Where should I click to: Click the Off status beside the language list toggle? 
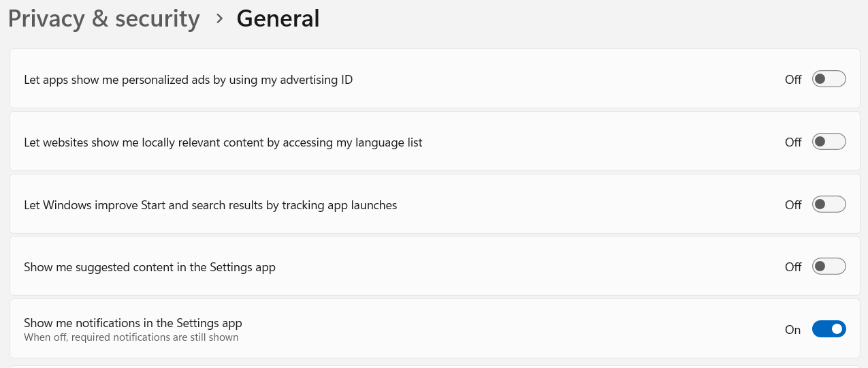793,142
